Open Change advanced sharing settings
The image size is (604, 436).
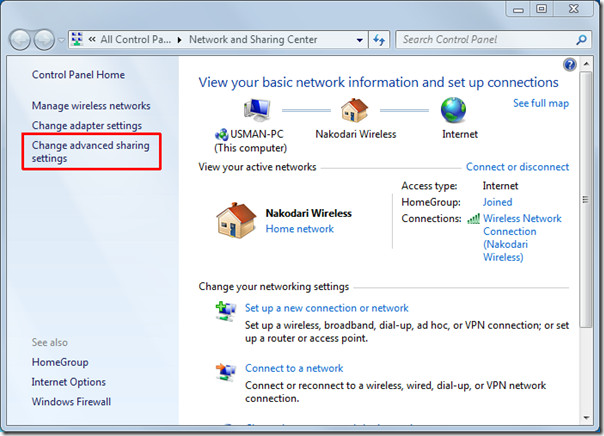tap(91, 152)
